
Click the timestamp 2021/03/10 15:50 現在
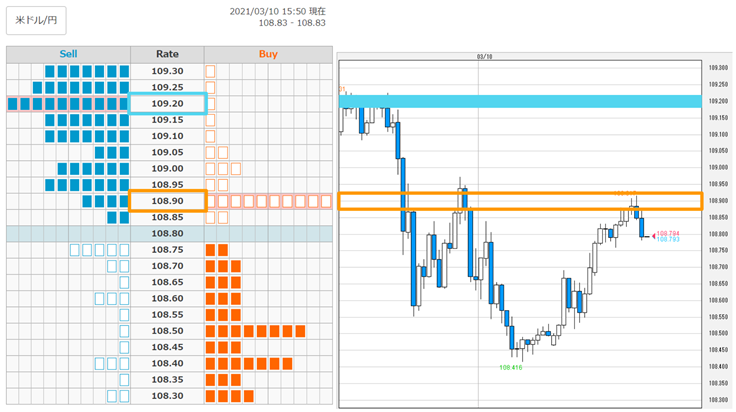[x=277, y=11]
